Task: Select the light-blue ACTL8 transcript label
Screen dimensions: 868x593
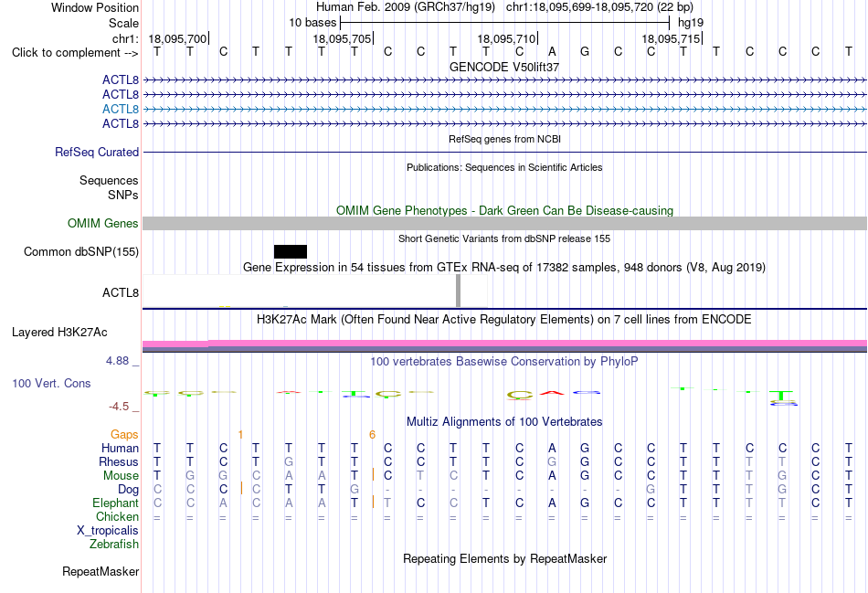Action: pyautogui.click(x=120, y=109)
